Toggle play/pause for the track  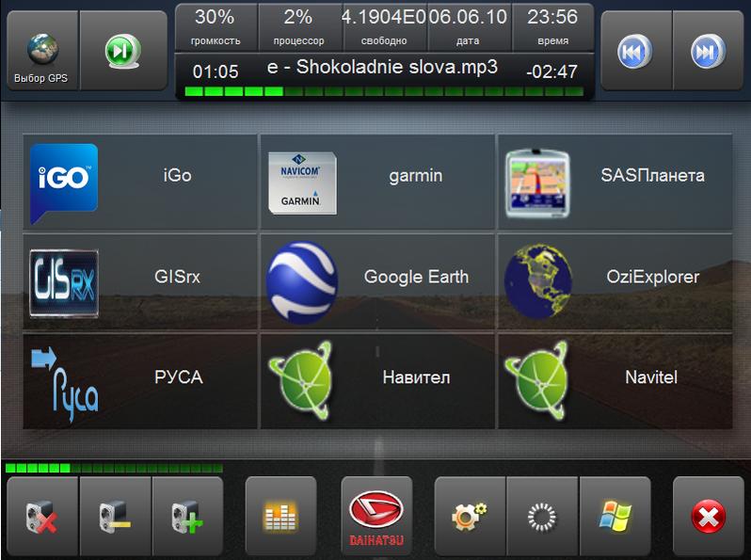click(118, 51)
